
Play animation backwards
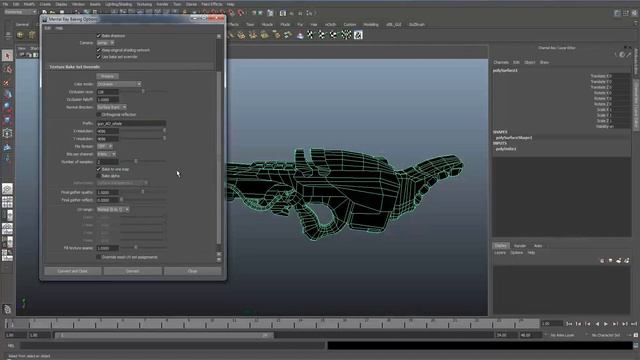point(597,324)
